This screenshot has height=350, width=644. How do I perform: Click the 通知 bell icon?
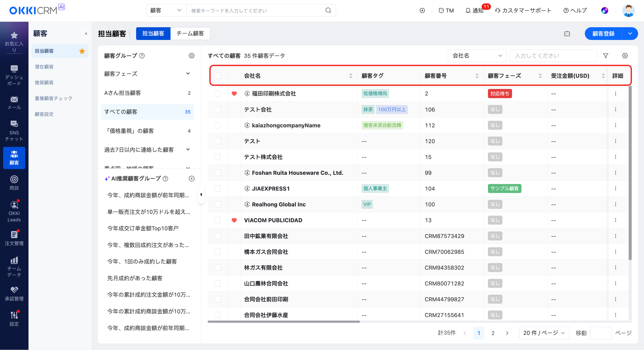468,11
